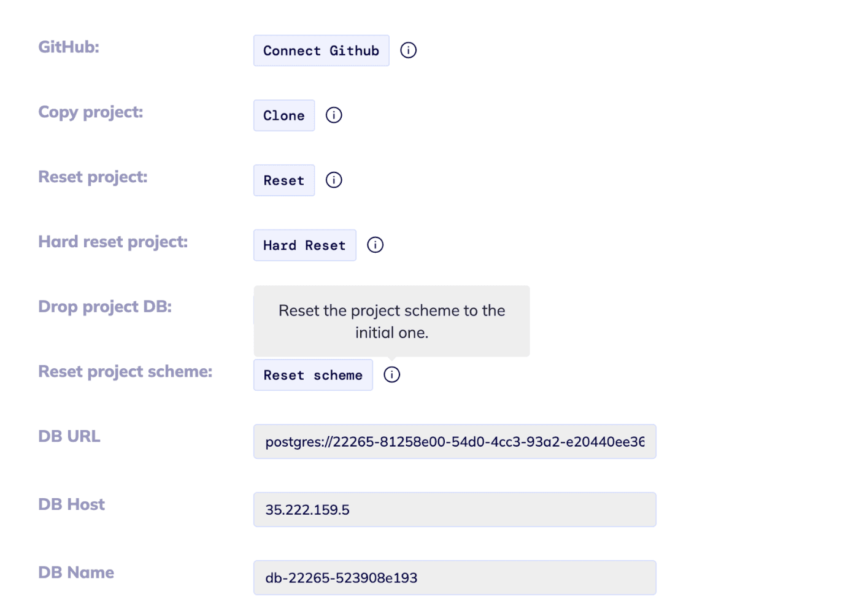Click the Hard Reset button
The width and height of the screenshot is (859, 616).
(x=305, y=245)
